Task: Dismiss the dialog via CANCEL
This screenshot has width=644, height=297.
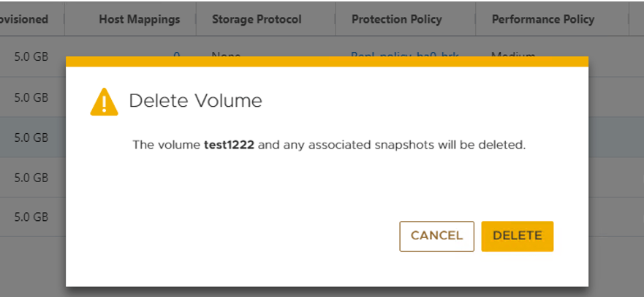Action: tap(436, 236)
